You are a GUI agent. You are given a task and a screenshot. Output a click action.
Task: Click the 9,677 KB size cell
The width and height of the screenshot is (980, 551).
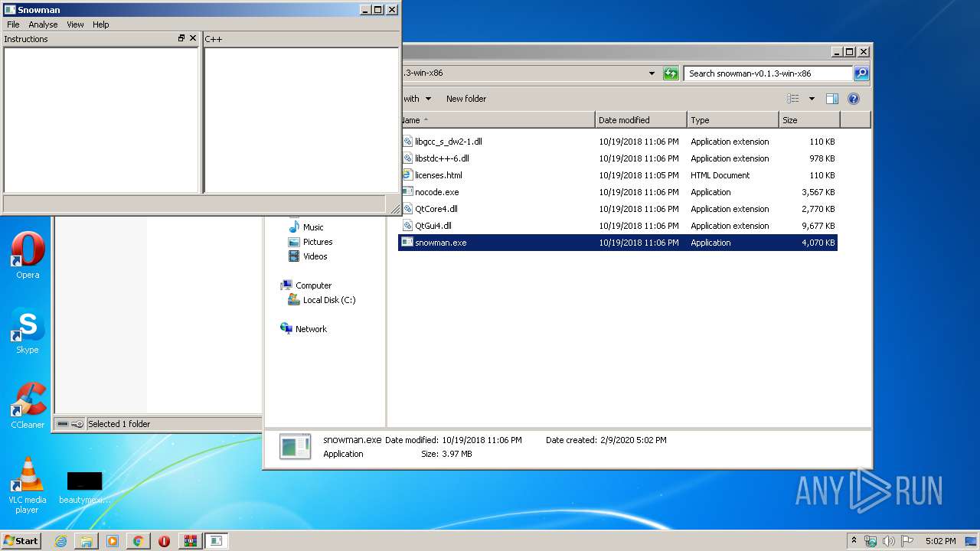(x=818, y=226)
